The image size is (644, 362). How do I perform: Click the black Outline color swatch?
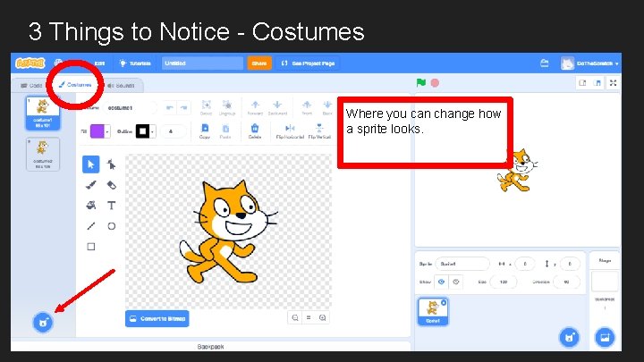[x=142, y=131]
